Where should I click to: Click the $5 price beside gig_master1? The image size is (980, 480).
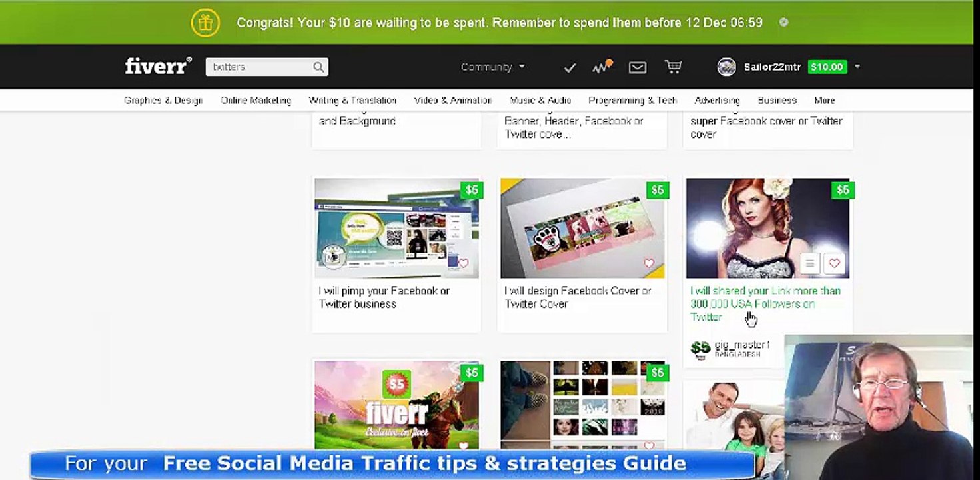click(x=700, y=348)
